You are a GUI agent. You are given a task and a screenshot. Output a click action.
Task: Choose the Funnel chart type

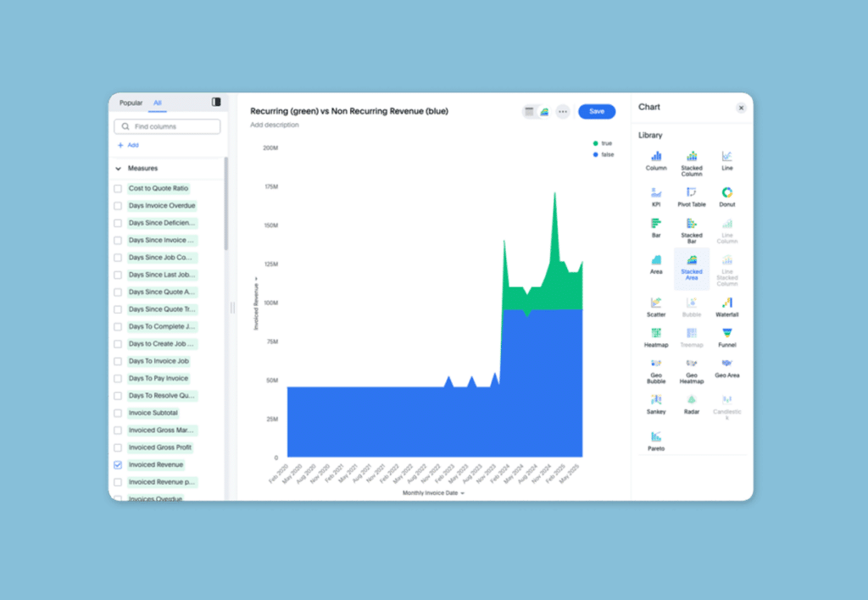(x=726, y=334)
